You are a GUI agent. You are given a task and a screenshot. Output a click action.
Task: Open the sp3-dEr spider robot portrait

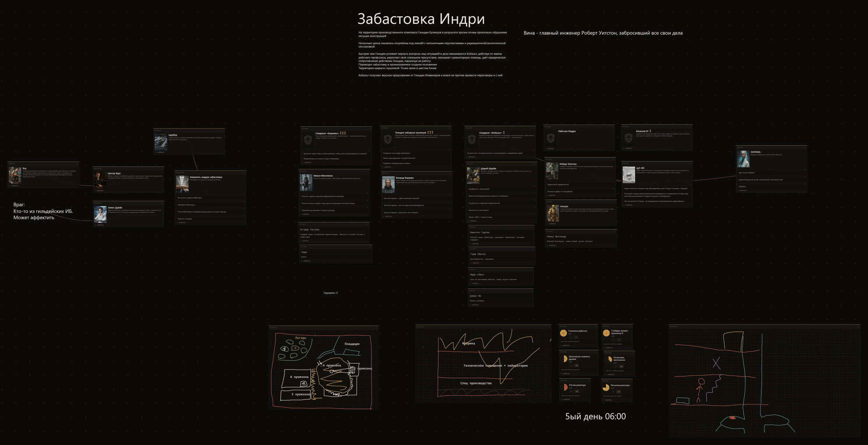click(x=629, y=175)
